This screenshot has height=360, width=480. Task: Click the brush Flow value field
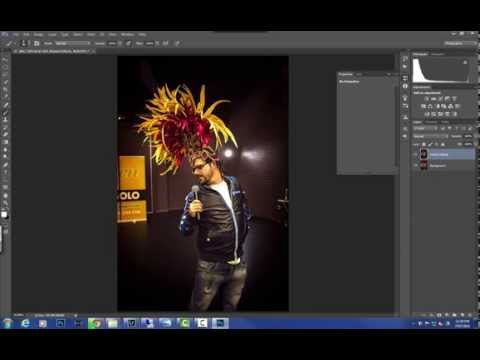pos(149,43)
